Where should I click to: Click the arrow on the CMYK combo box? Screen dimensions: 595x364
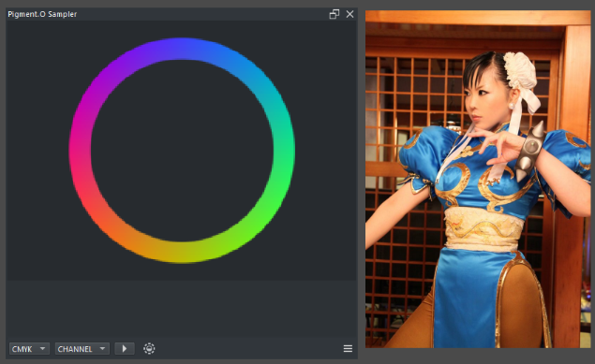click(42, 348)
